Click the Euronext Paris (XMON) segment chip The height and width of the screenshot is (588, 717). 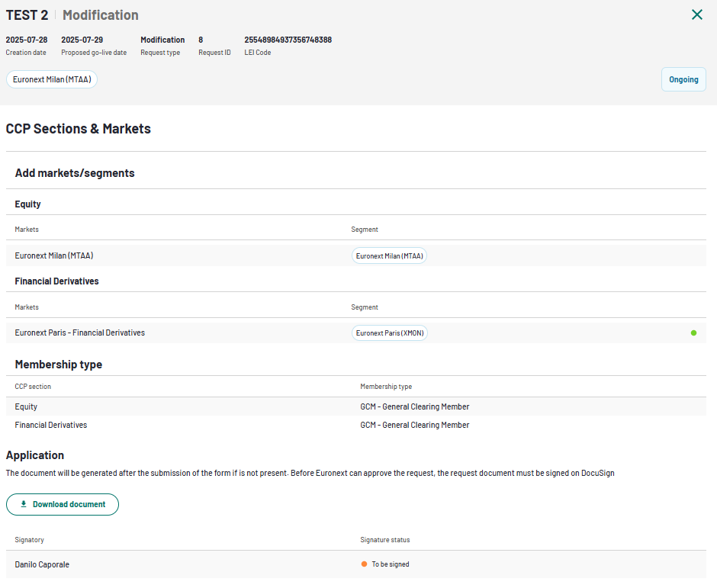[x=390, y=333]
